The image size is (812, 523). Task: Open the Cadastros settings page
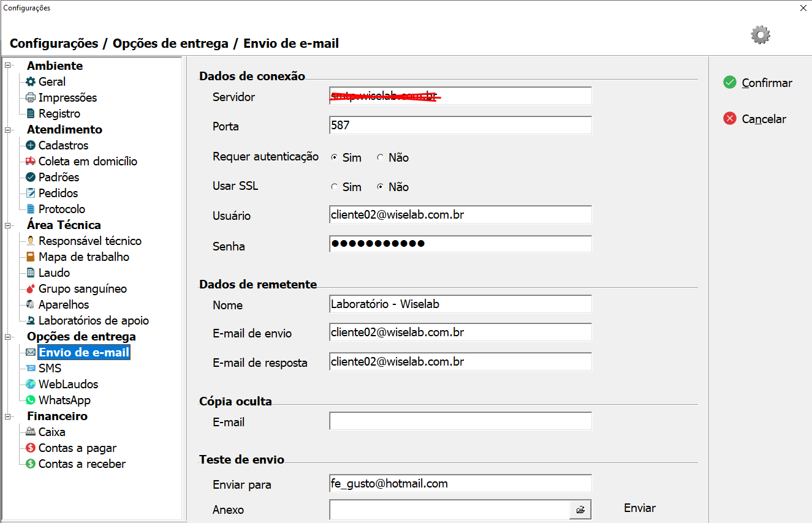click(x=64, y=145)
